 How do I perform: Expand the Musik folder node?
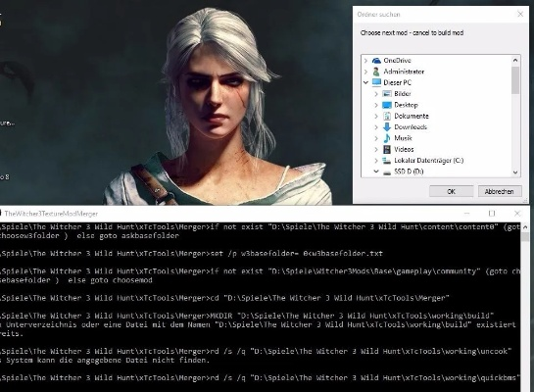[376, 138]
